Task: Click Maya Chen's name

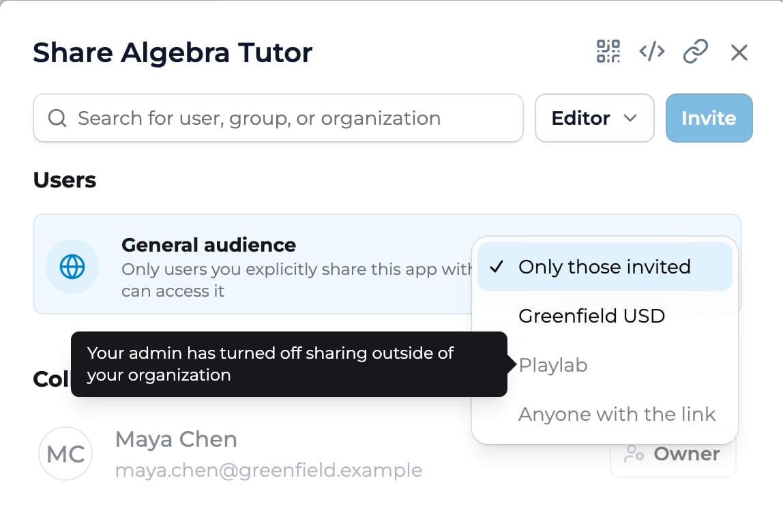Action: click(x=176, y=439)
